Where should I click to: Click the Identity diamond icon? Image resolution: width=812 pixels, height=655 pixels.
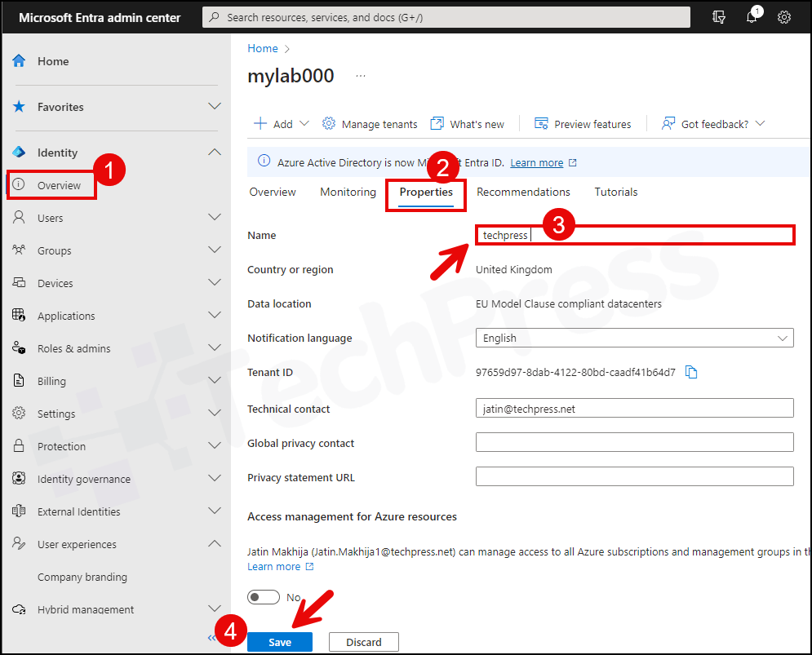(x=19, y=153)
